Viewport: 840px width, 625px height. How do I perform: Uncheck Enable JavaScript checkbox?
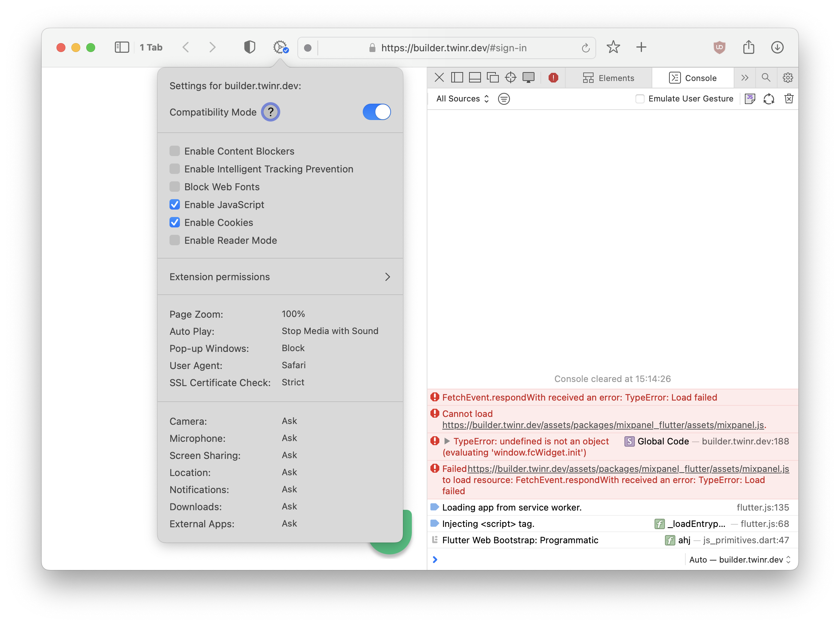point(174,205)
